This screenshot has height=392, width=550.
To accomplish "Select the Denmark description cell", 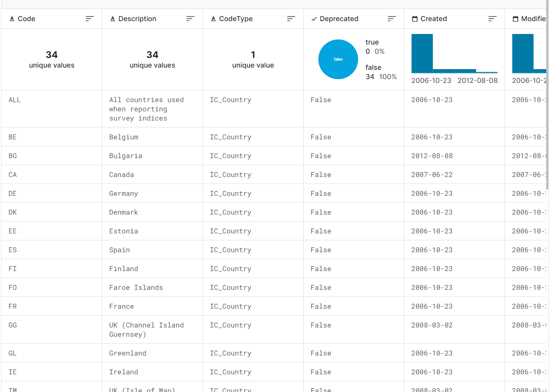I will point(153,212).
